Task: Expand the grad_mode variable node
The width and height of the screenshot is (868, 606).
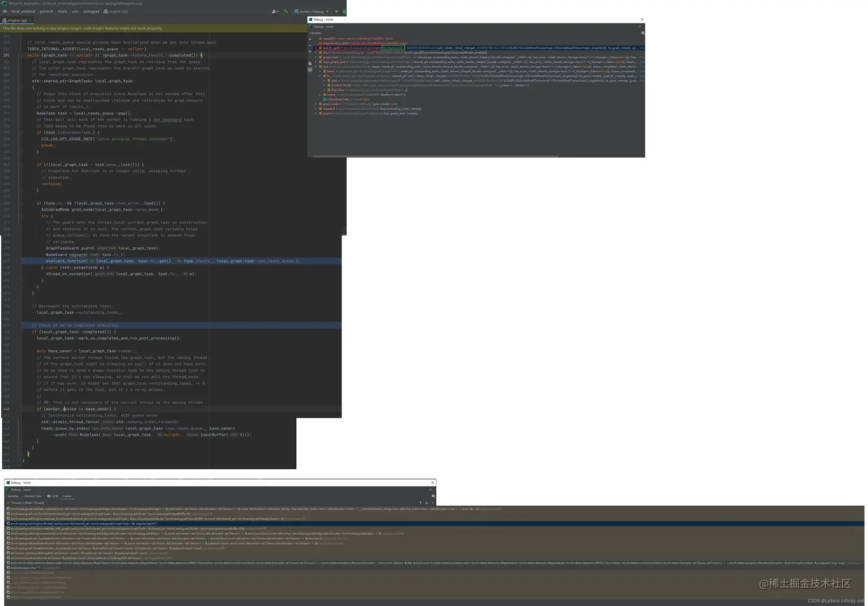Action: (x=315, y=104)
